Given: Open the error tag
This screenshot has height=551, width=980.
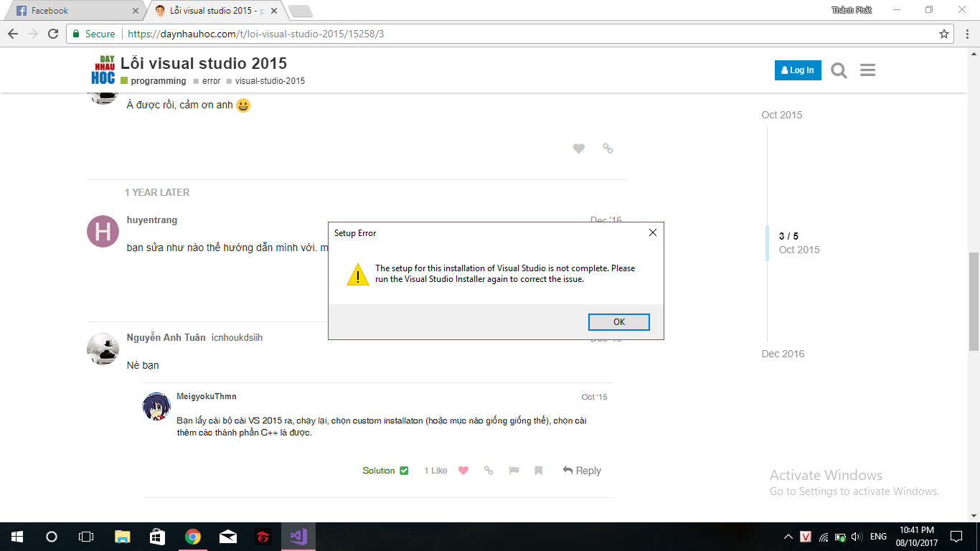Looking at the screenshot, I should click(x=207, y=81).
